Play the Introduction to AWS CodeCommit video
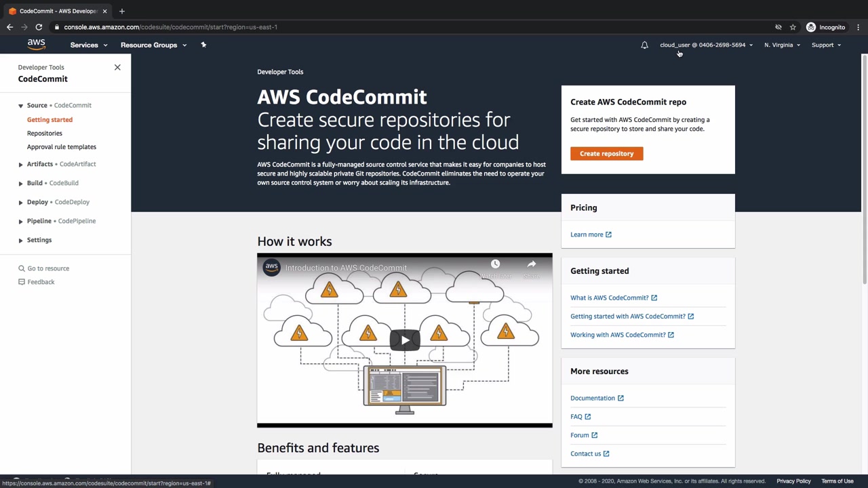Screen dimensions: 868x488 click(405, 340)
